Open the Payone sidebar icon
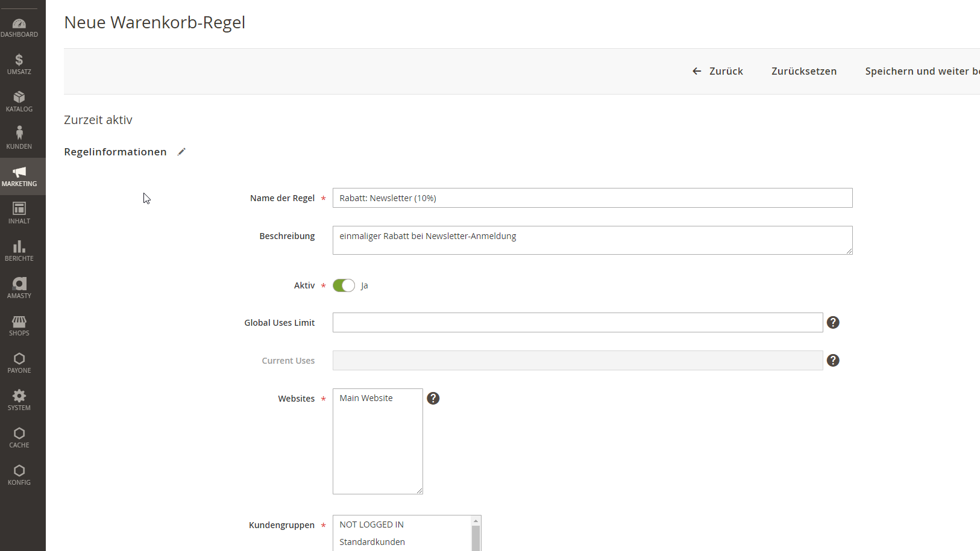Viewport: 980px width, 551px height. click(19, 361)
